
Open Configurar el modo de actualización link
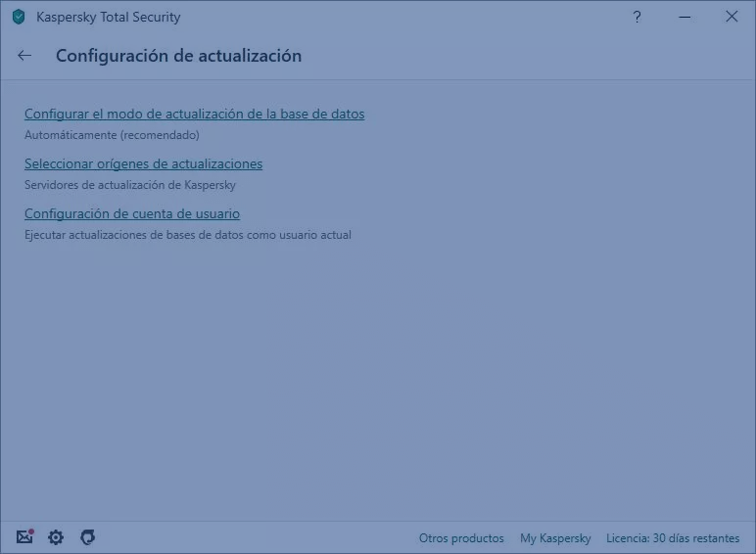[x=194, y=115]
